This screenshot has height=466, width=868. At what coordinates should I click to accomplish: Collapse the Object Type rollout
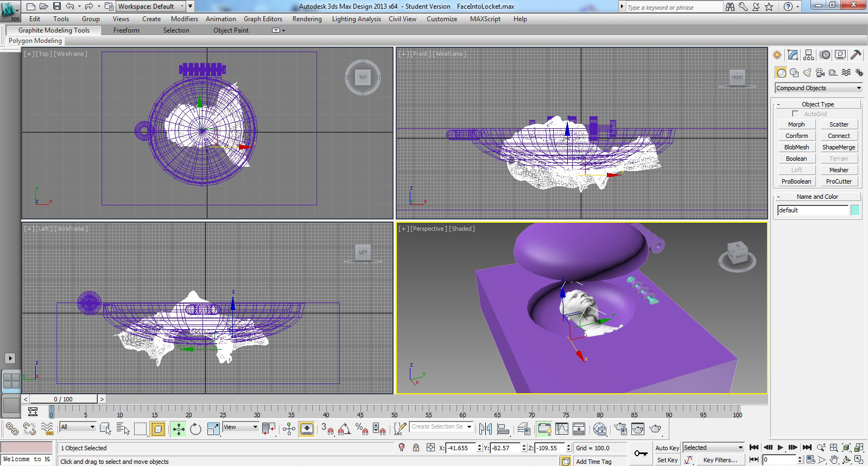pyautogui.click(x=818, y=104)
